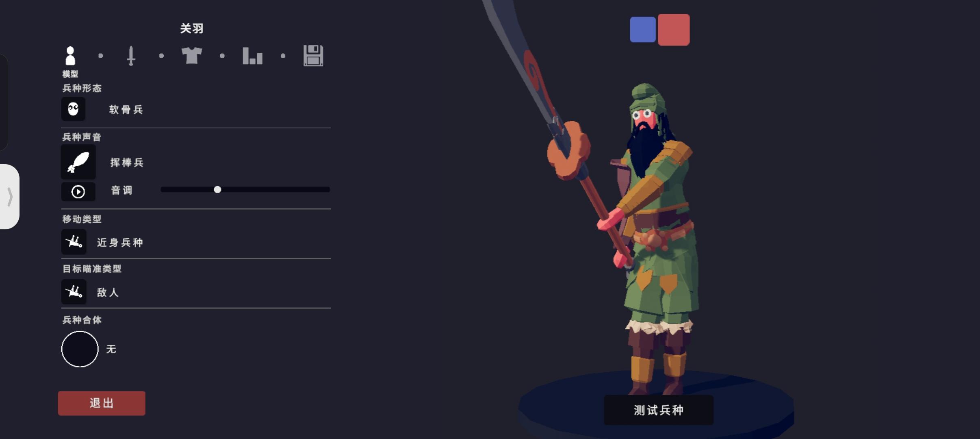Click the 测试兵种 test unit button
The image size is (980, 439).
tap(659, 410)
